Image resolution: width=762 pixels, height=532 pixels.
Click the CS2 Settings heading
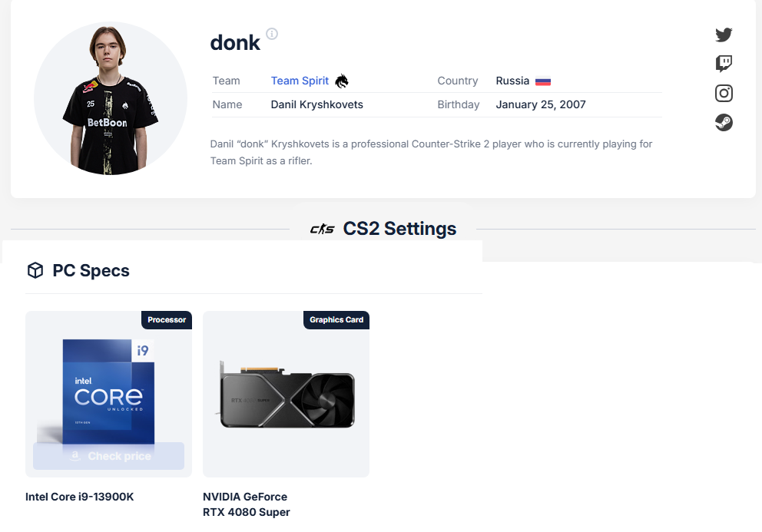tap(399, 228)
